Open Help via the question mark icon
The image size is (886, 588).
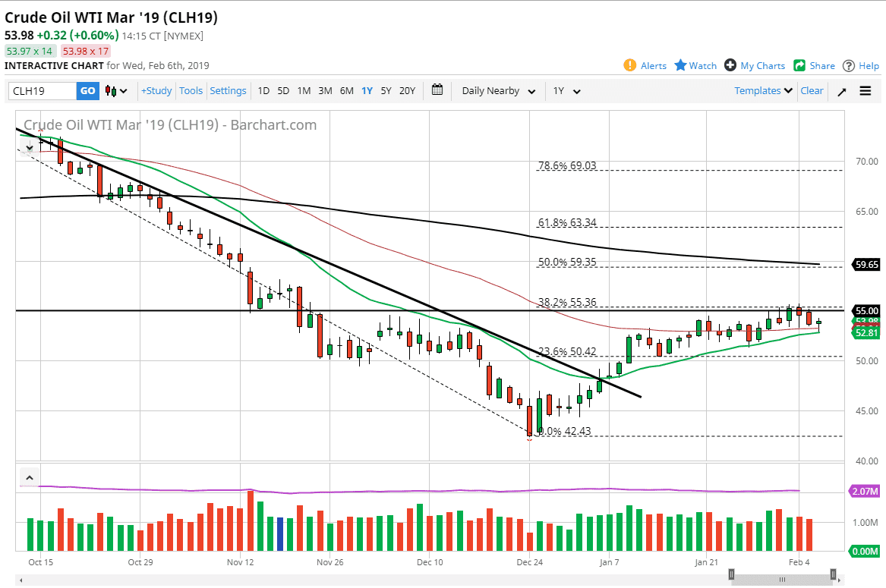pyautogui.click(x=850, y=65)
